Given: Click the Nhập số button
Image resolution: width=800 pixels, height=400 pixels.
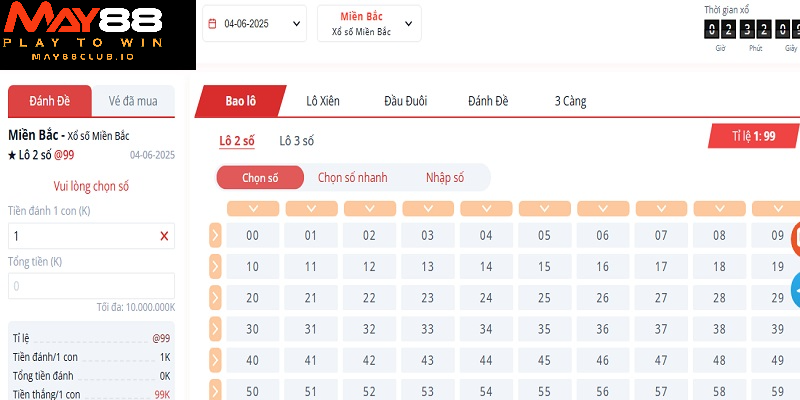Looking at the screenshot, I should (445, 178).
